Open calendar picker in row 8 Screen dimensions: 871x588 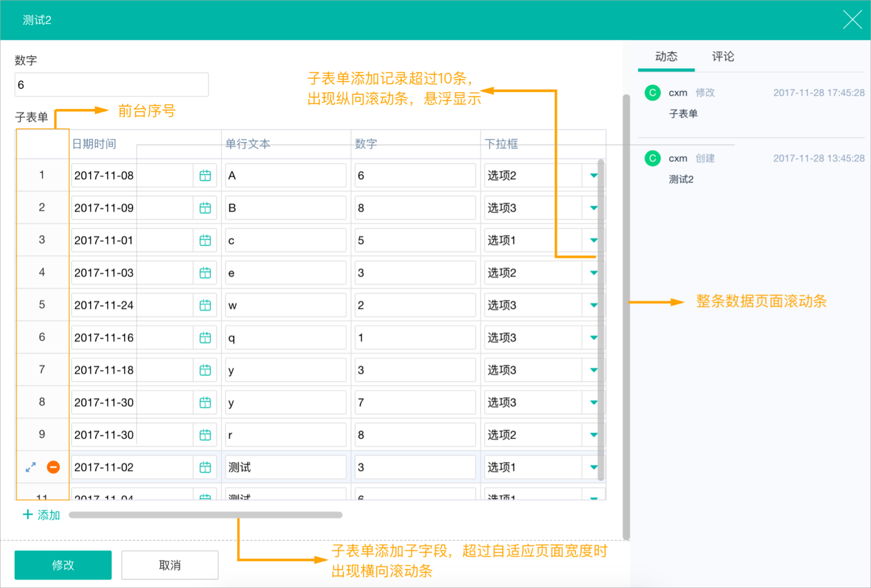click(205, 403)
